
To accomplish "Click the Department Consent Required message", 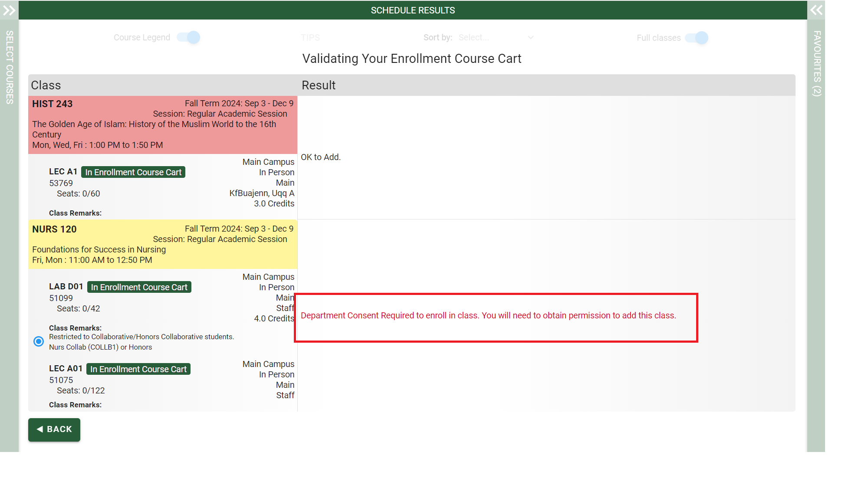I will tap(488, 315).
